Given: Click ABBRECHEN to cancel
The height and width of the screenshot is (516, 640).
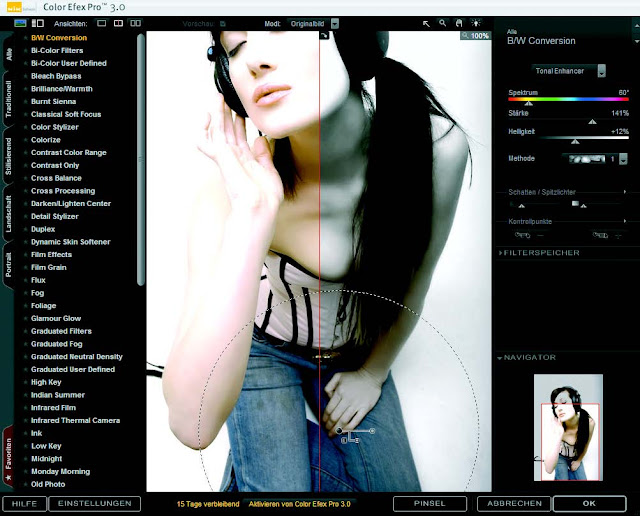Looking at the screenshot, I should click(x=514, y=504).
